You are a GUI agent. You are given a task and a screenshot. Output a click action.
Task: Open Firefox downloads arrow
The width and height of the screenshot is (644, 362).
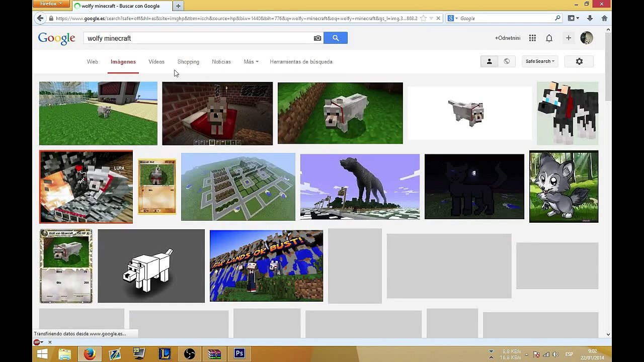590,18
